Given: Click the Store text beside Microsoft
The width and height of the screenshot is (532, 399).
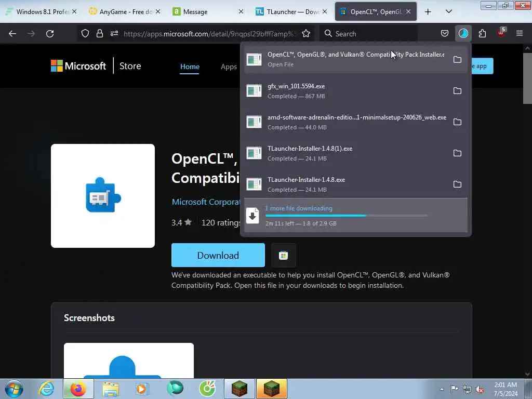Looking at the screenshot, I should (130, 66).
